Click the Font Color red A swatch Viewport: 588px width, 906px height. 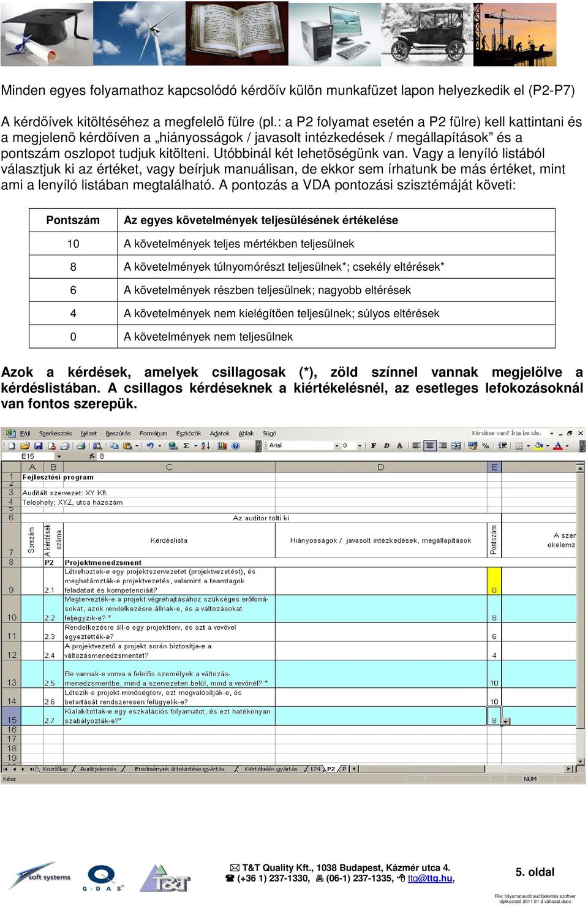click(557, 446)
